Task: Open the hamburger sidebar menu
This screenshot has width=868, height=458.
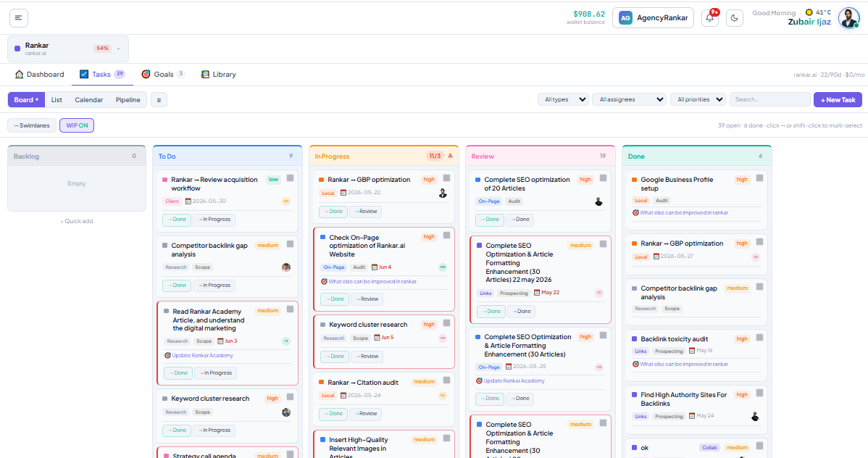Action: coord(18,17)
